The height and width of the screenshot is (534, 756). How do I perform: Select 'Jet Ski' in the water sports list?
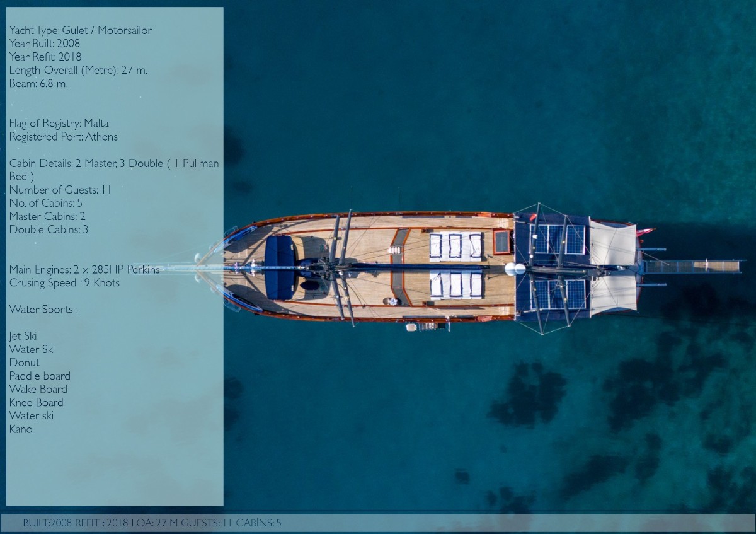(x=23, y=335)
